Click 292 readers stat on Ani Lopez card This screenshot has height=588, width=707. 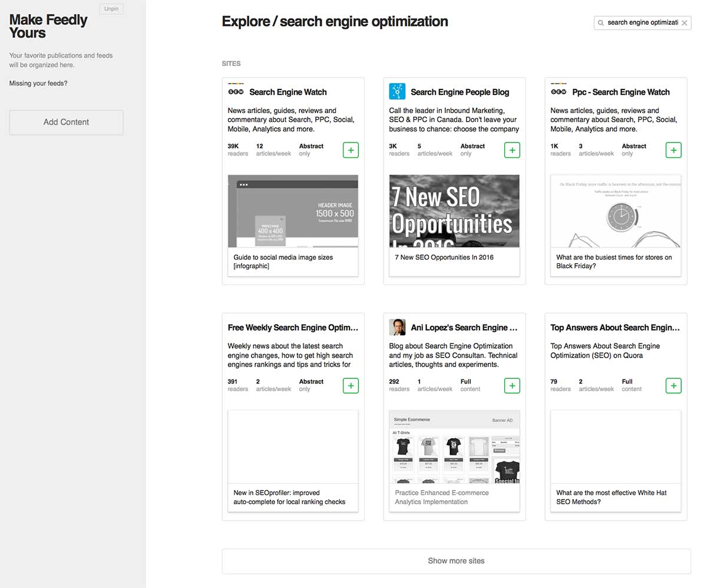[x=399, y=385]
